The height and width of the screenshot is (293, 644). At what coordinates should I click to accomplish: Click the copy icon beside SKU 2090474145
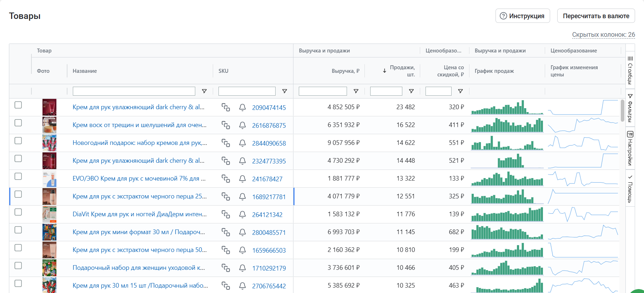click(226, 107)
